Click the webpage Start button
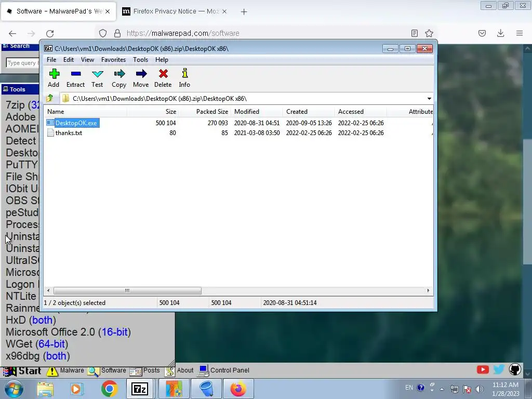 [22, 371]
